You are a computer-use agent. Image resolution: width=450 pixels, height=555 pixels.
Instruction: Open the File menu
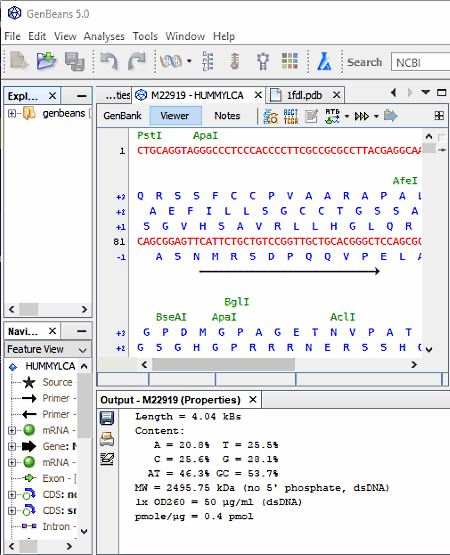(x=12, y=36)
